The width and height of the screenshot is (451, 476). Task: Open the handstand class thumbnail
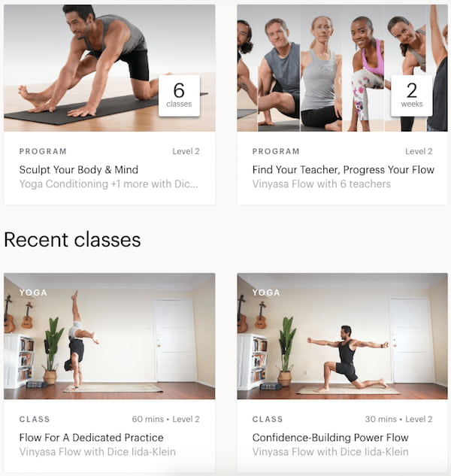(109, 336)
